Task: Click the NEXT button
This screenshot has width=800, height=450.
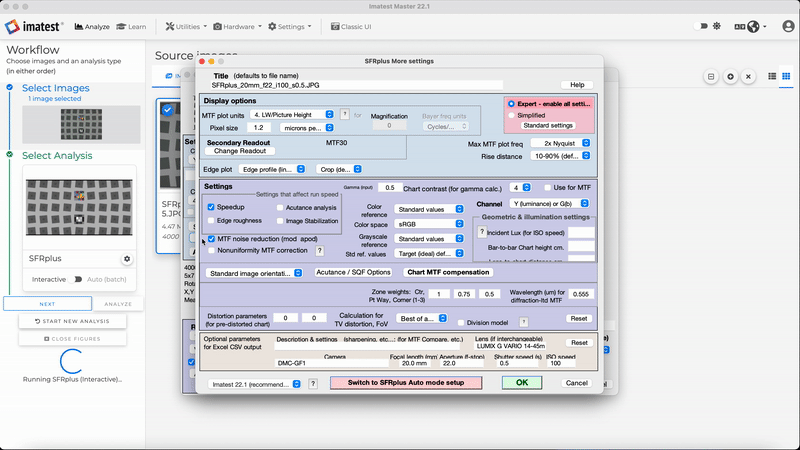Action: 47,304
